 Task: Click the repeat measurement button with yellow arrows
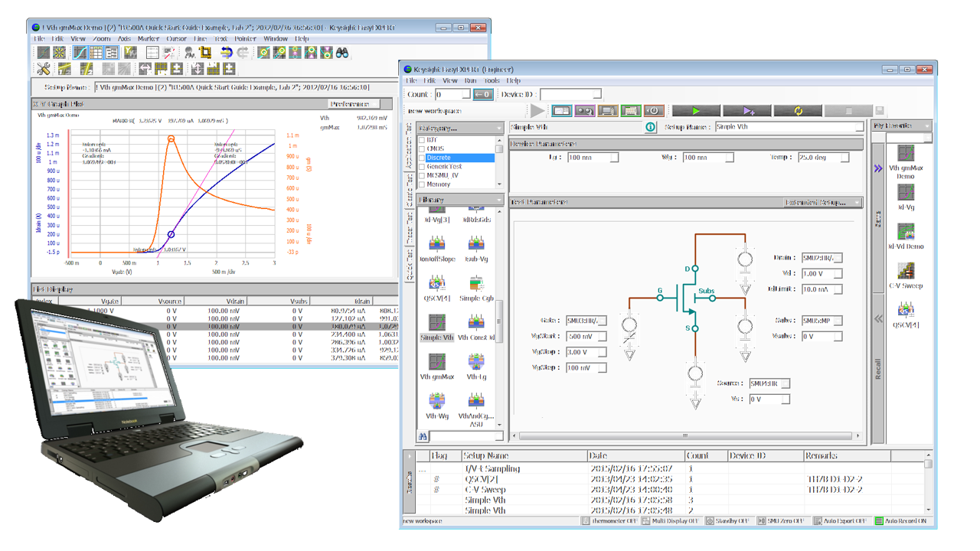point(797,111)
